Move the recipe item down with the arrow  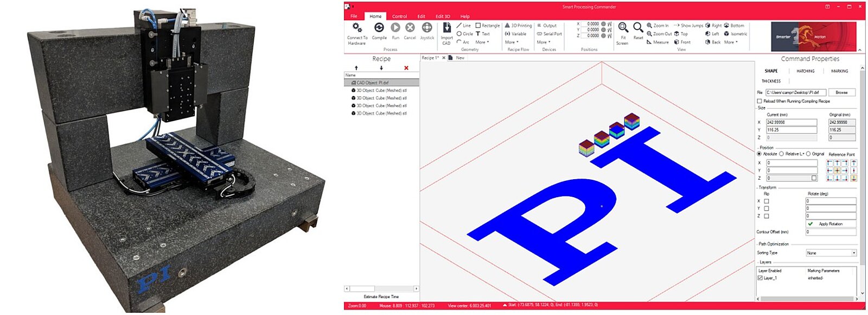pyautogui.click(x=381, y=68)
